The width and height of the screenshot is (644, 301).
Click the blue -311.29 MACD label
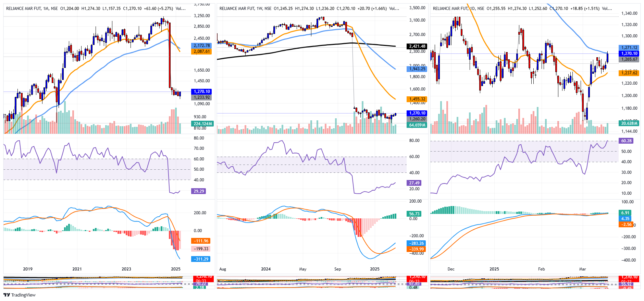(x=201, y=259)
